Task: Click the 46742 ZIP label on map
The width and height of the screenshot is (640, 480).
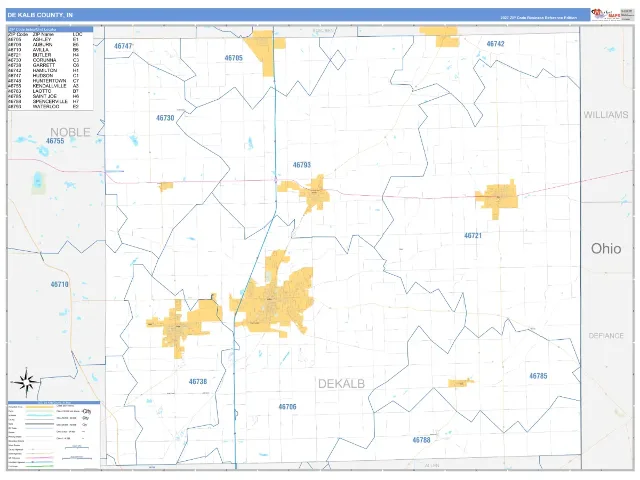Action: [495, 44]
